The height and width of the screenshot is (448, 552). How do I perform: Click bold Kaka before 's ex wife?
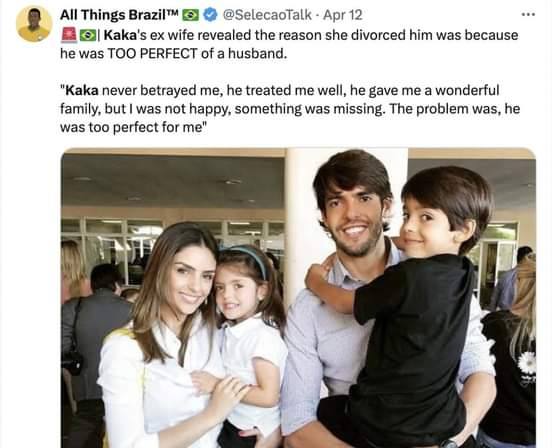(x=120, y=35)
